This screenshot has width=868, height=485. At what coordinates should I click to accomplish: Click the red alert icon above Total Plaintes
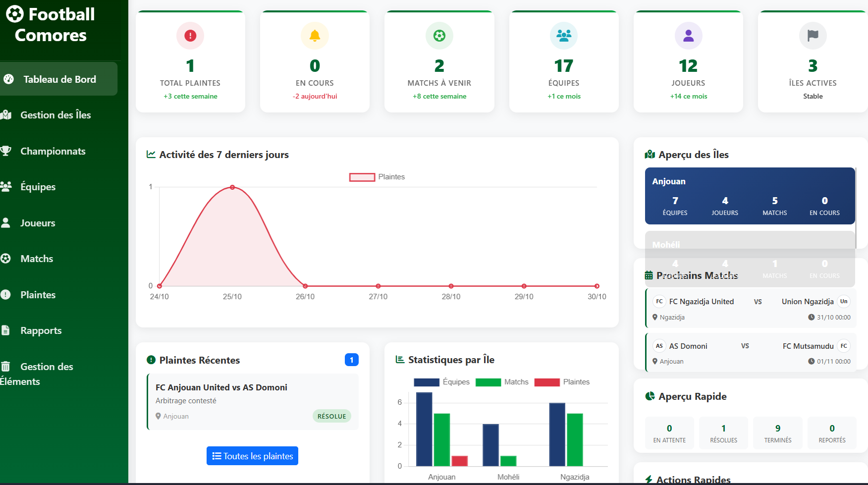pos(190,36)
